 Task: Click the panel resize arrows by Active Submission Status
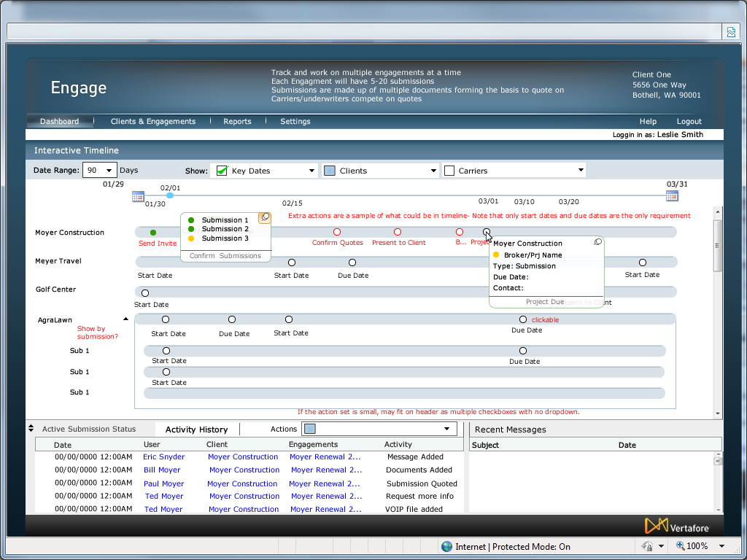[x=31, y=429]
